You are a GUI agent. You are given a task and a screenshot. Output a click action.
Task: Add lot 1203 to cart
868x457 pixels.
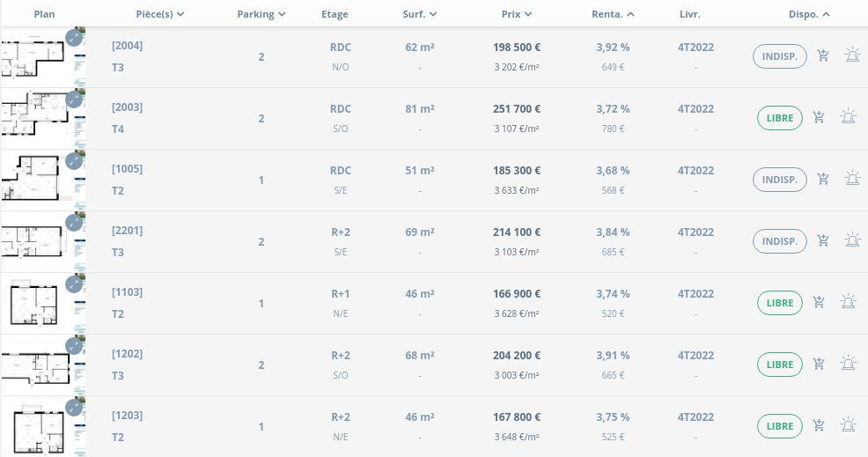819,426
